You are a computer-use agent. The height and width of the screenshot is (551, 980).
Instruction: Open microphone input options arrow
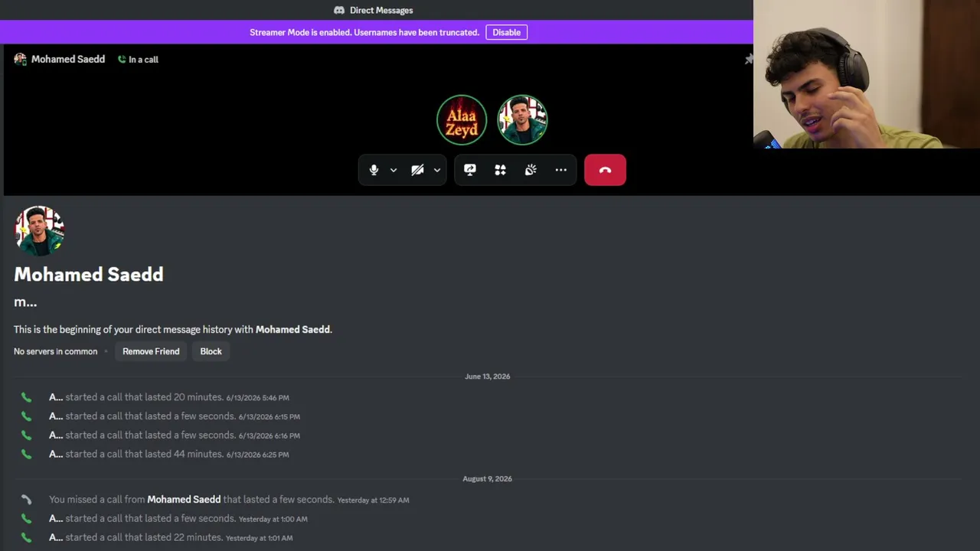point(394,170)
